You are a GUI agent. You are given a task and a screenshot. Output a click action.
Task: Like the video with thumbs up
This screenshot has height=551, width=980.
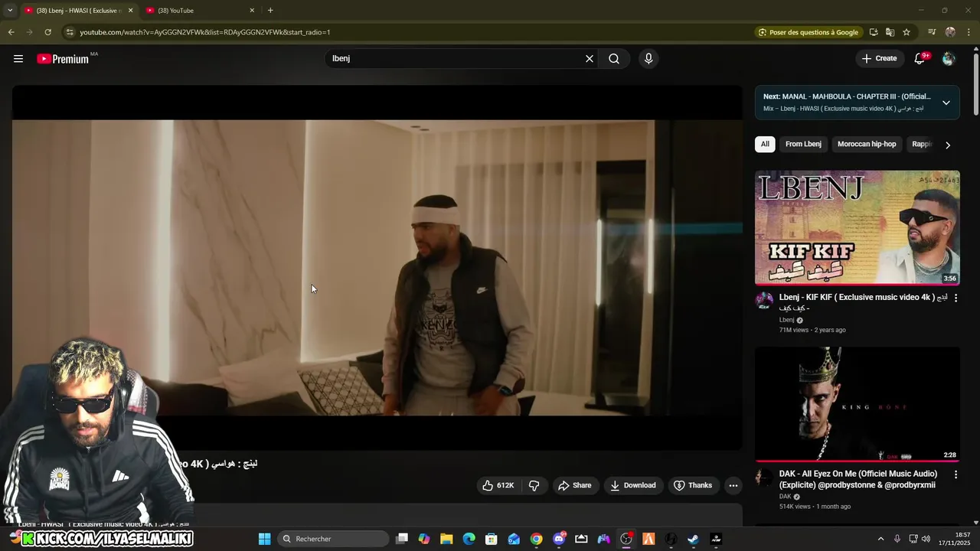point(498,485)
